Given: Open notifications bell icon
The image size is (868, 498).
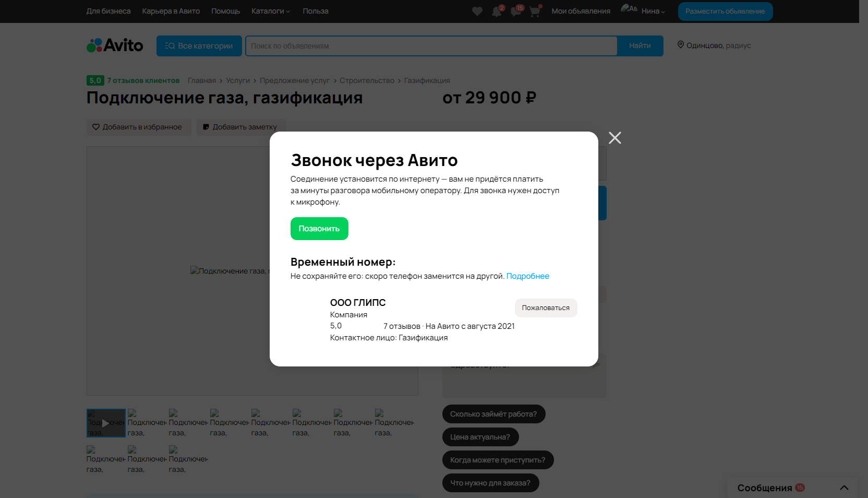Looking at the screenshot, I should [497, 11].
